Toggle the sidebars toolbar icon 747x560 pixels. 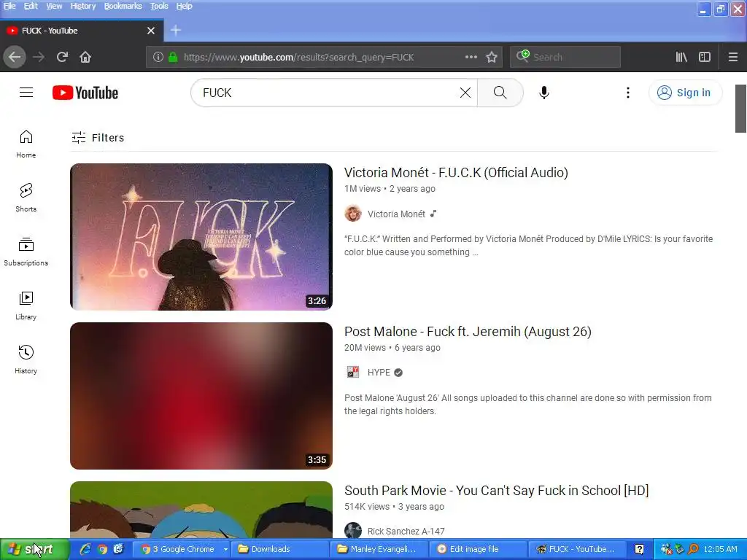click(x=705, y=57)
